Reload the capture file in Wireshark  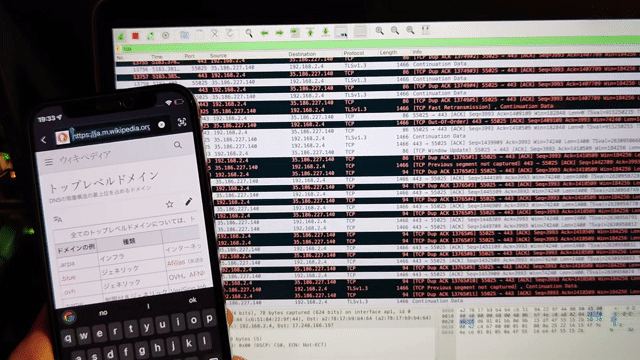230,33
